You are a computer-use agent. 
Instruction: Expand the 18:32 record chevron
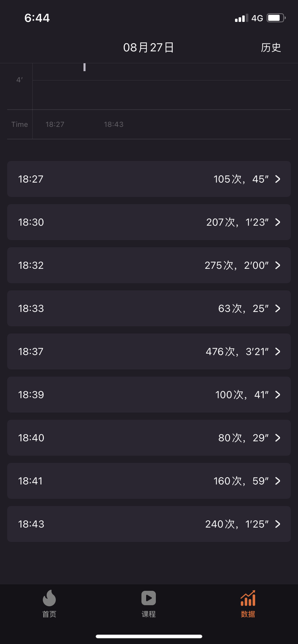pyautogui.click(x=278, y=265)
